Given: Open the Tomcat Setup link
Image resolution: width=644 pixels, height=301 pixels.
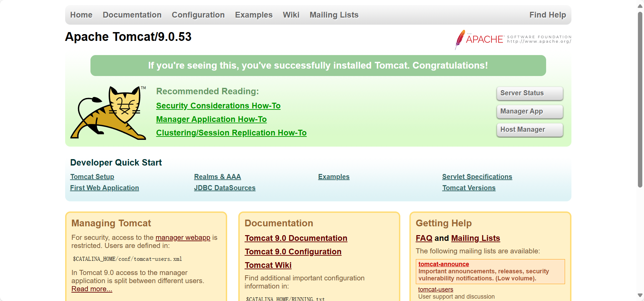Looking at the screenshot, I should coord(92,177).
